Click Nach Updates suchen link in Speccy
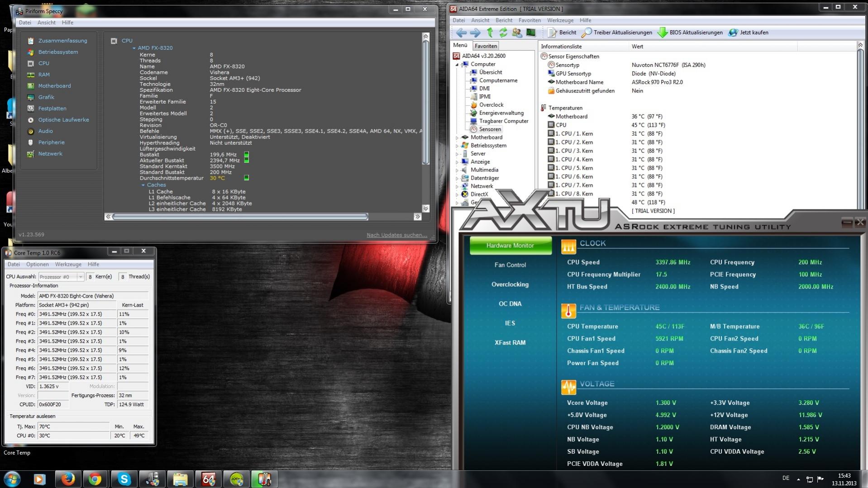 [397, 235]
